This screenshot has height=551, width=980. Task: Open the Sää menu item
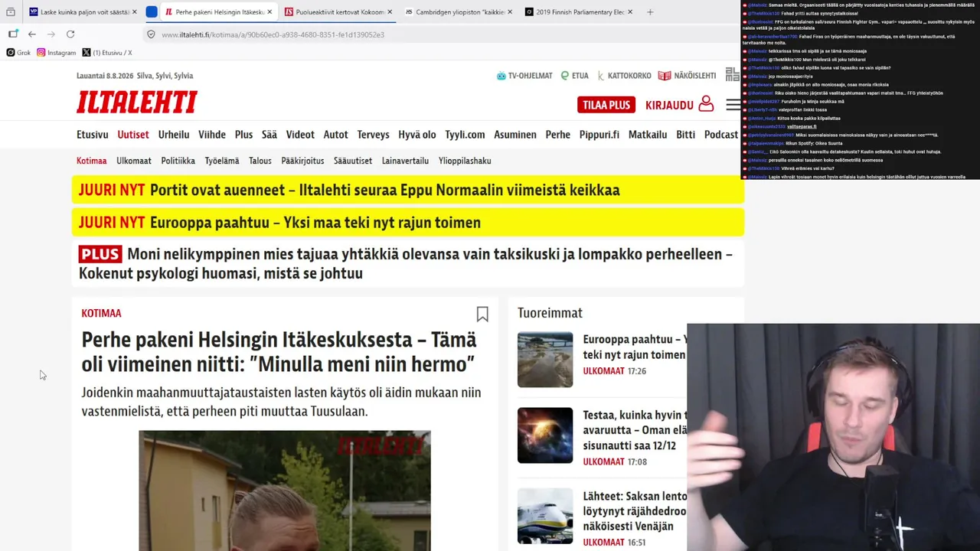[x=269, y=135]
